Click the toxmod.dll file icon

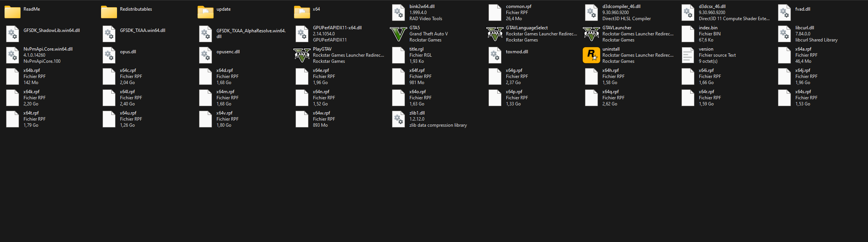pyautogui.click(x=495, y=55)
